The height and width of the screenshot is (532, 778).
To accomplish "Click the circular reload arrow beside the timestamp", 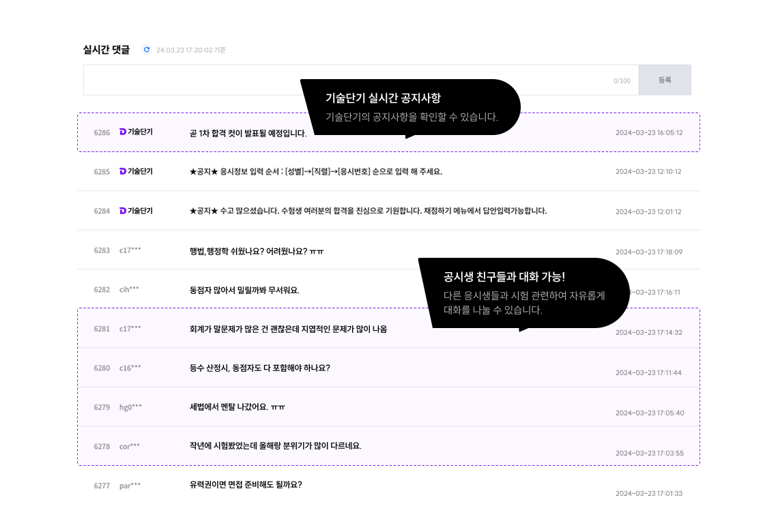I will point(147,49).
